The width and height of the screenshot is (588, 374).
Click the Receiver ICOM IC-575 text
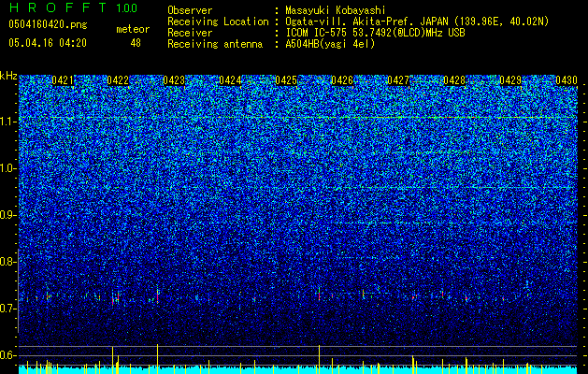[x=375, y=33]
